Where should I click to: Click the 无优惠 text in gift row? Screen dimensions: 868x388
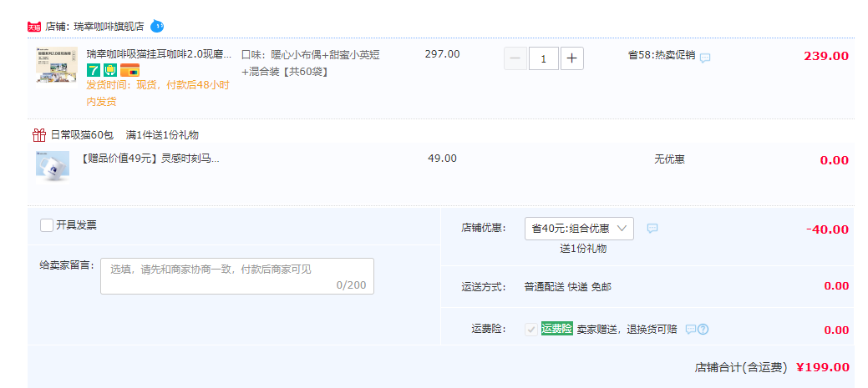tap(669, 159)
